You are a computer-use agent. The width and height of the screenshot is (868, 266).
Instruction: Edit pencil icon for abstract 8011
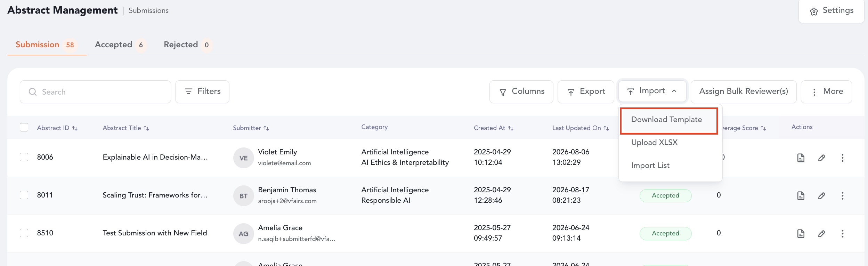pyautogui.click(x=822, y=196)
